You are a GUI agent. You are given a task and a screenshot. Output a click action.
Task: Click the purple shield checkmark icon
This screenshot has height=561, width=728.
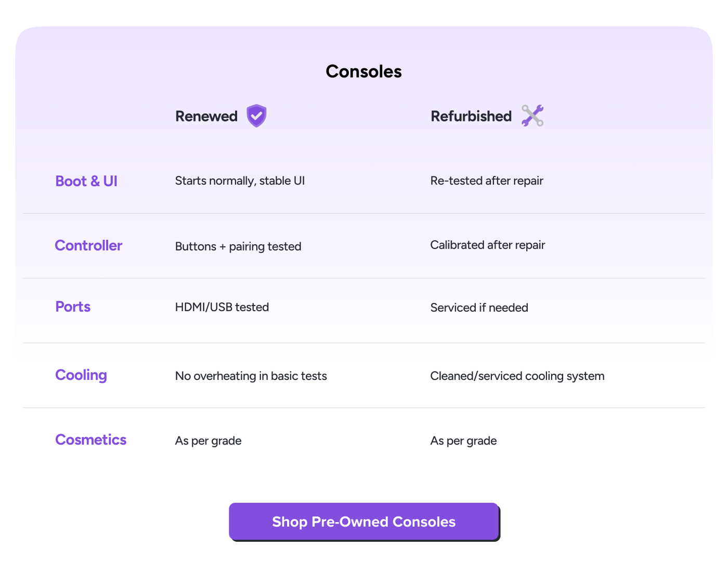click(x=256, y=116)
